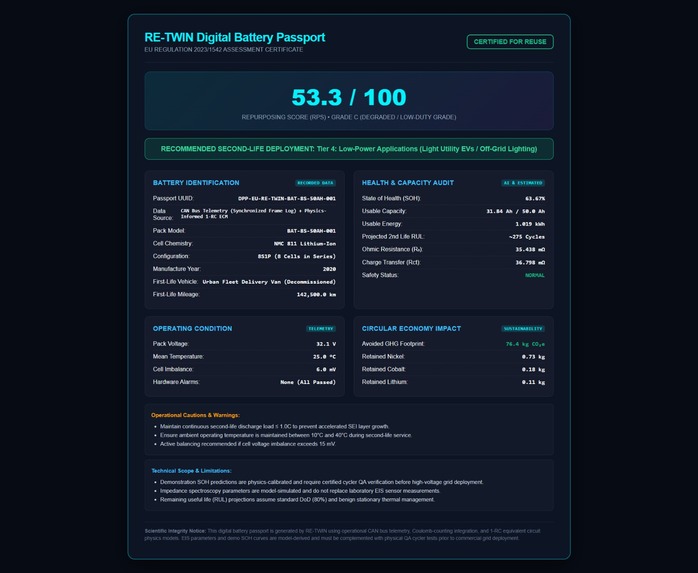Click the SUSTAINABILITY tag

(x=523, y=329)
